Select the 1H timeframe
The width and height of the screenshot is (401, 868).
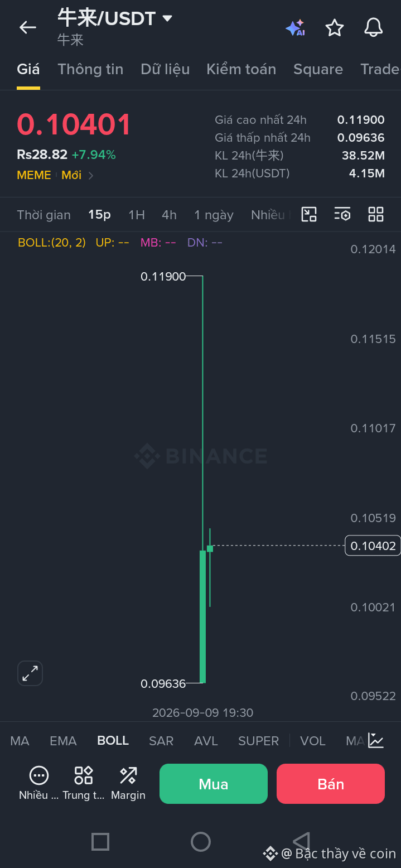[137, 215]
